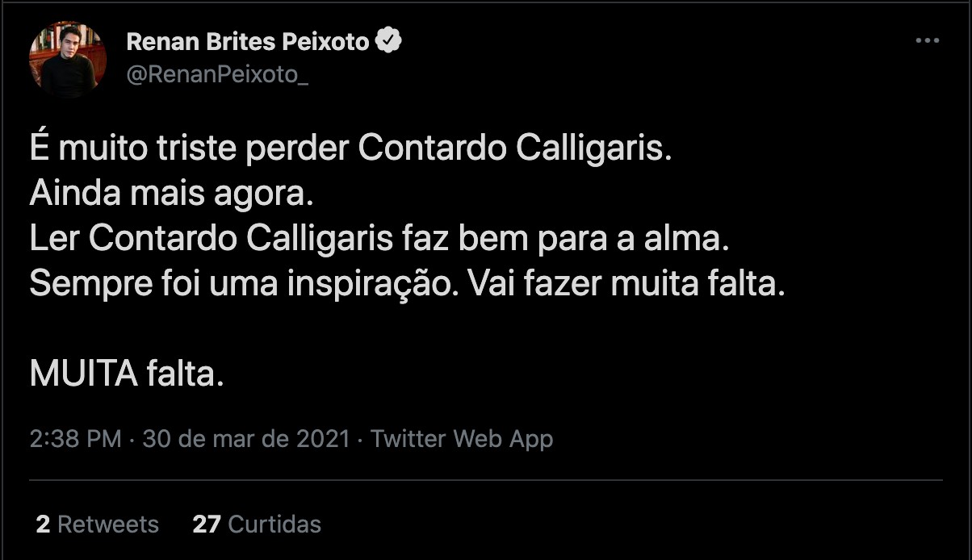972x560 pixels.
Task: Click the line starting "Sempre foi uma inspiração"
Action: click(x=408, y=285)
